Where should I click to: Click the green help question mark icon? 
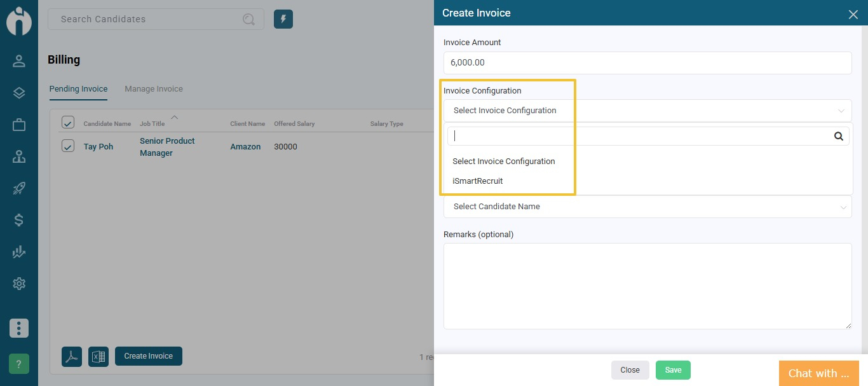(19, 364)
